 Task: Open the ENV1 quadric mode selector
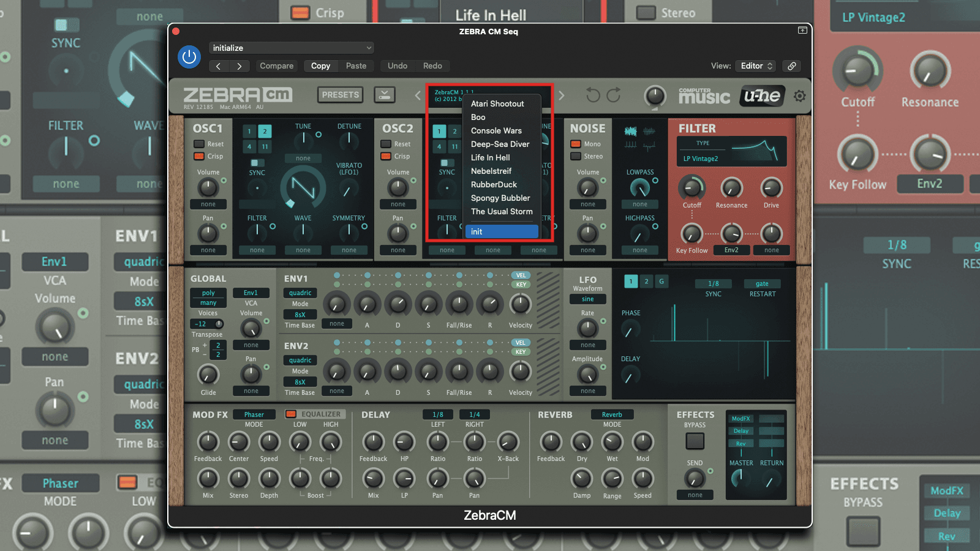(x=300, y=293)
